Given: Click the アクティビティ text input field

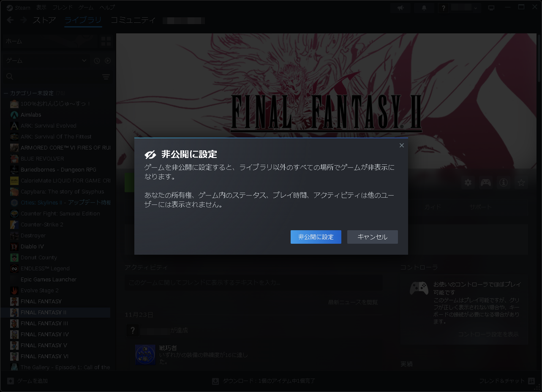Looking at the screenshot, I should 253,283.
